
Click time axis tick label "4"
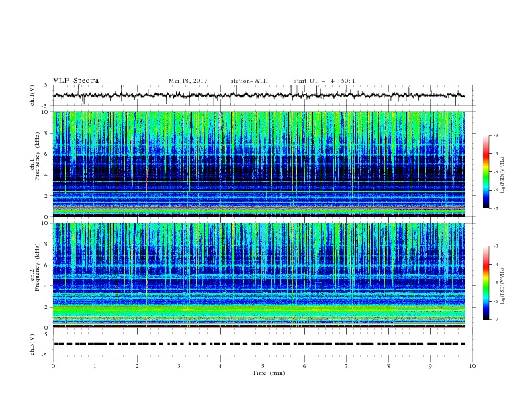point(220,366)
